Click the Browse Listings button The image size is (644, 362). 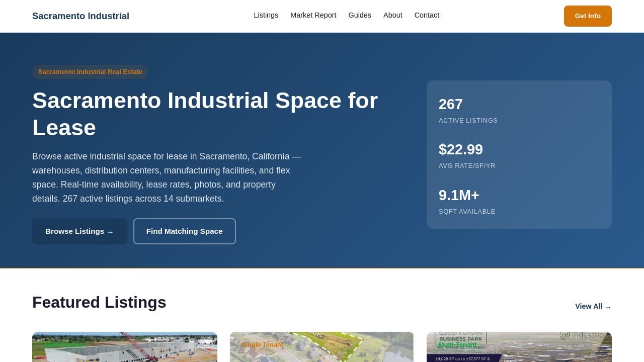point(79,231)
